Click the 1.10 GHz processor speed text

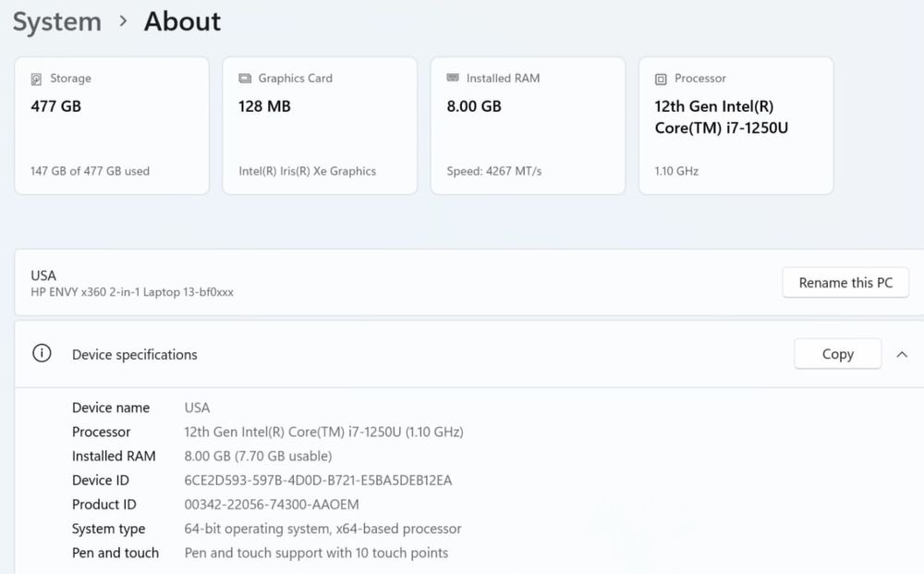click(676, 171)
